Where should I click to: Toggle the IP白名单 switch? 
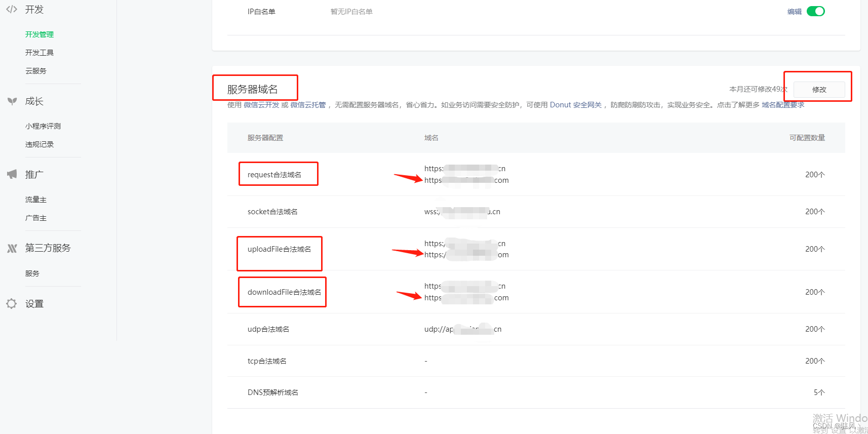click(x=815, y=11)
